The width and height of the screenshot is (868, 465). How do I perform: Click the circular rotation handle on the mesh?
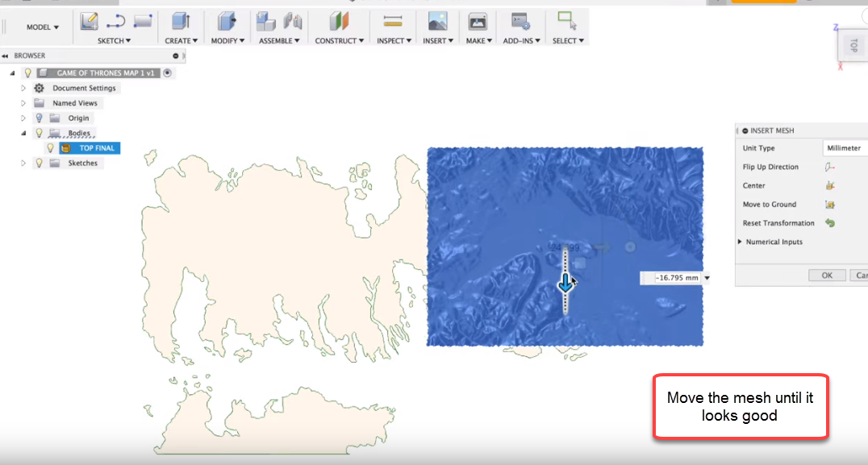coord(630,247)
